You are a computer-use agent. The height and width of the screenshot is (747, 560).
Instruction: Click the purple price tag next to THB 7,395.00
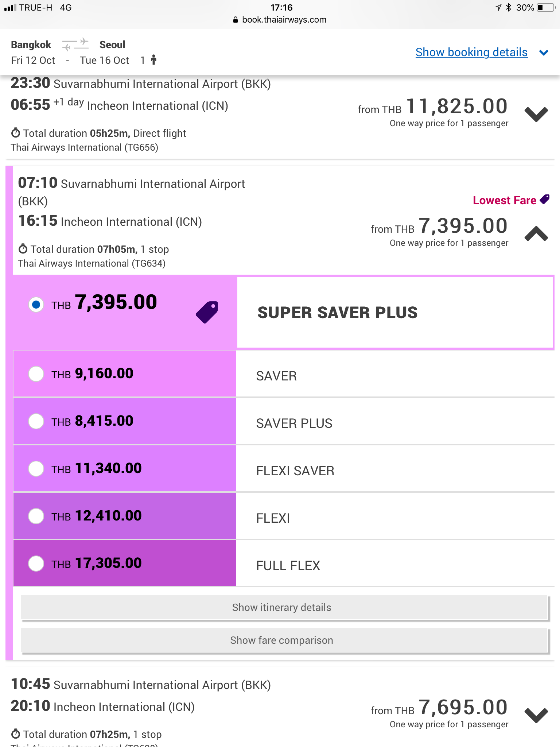click(x=207, y=312)
